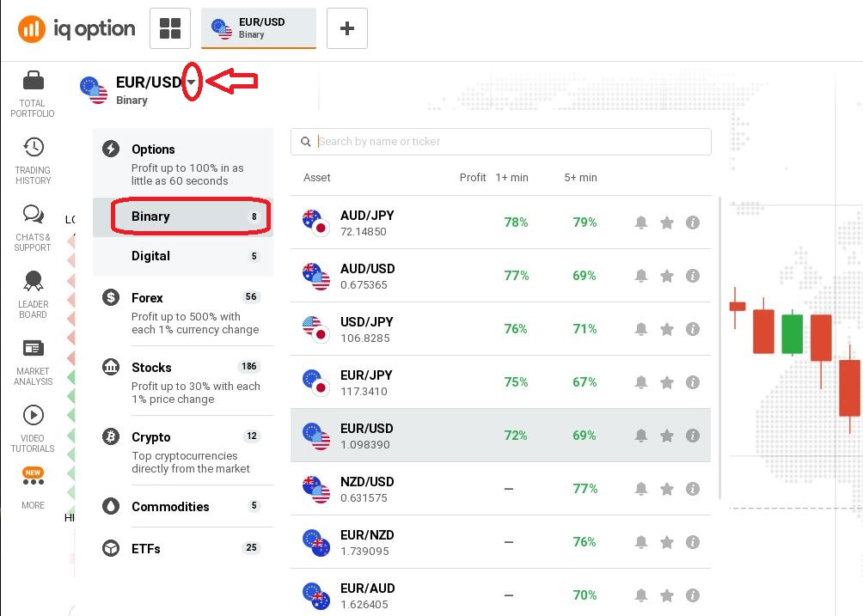Open Video Tutorials play icon
863x616 pixels.
tap(33, 415)
